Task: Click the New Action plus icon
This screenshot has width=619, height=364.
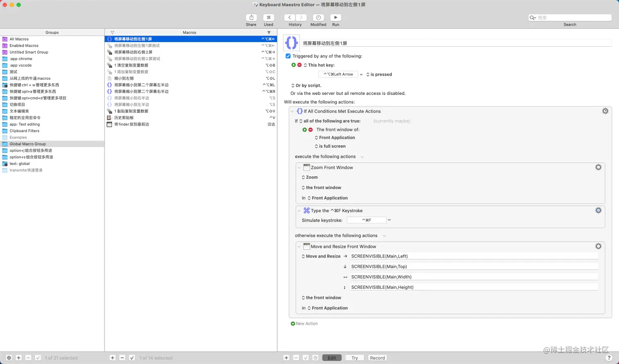Action: [293, 324]
